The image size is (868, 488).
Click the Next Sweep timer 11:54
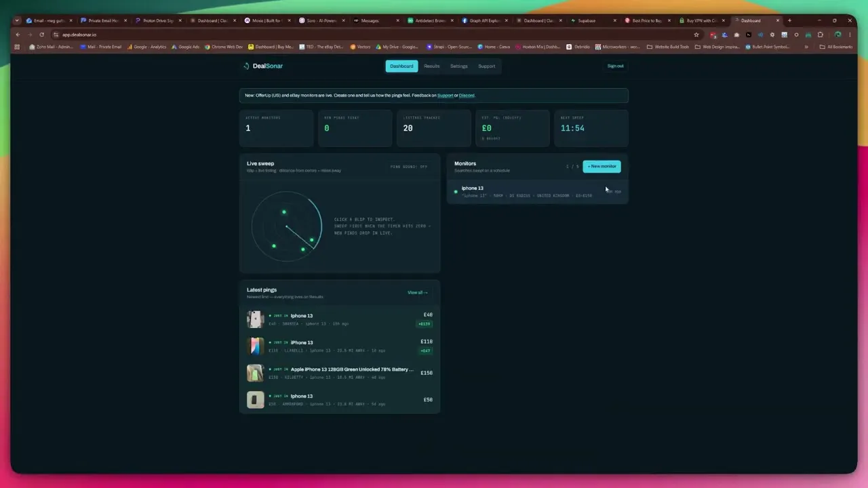click(x=572, y=128)
